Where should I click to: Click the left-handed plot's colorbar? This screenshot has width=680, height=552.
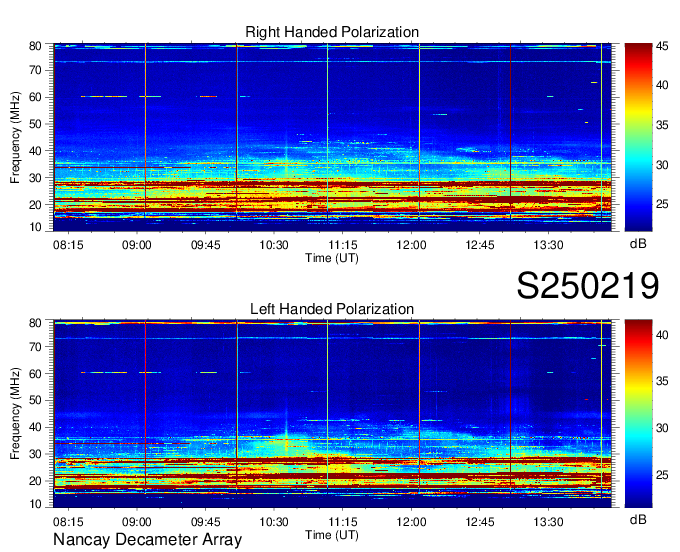(x=638, y=414)
